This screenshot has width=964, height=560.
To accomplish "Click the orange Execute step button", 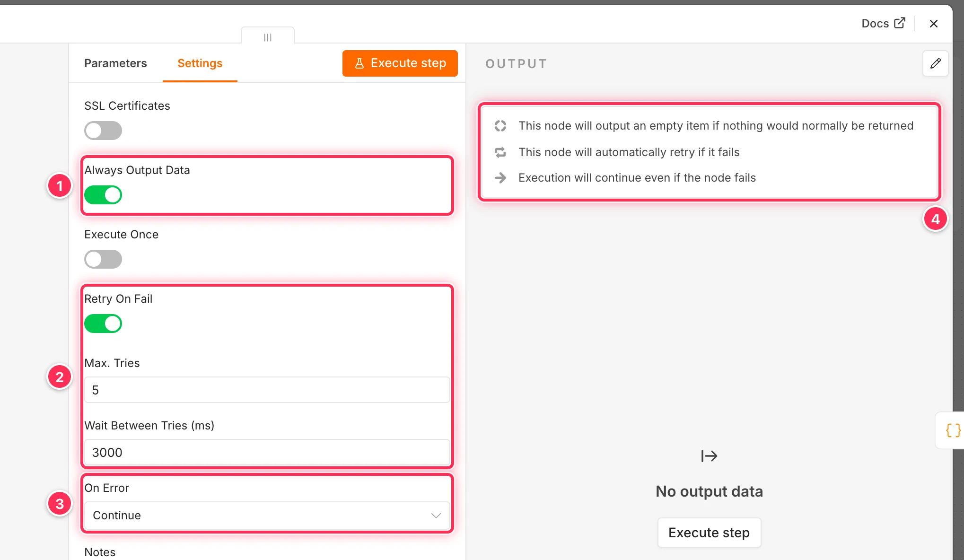I will pos(400,63).
